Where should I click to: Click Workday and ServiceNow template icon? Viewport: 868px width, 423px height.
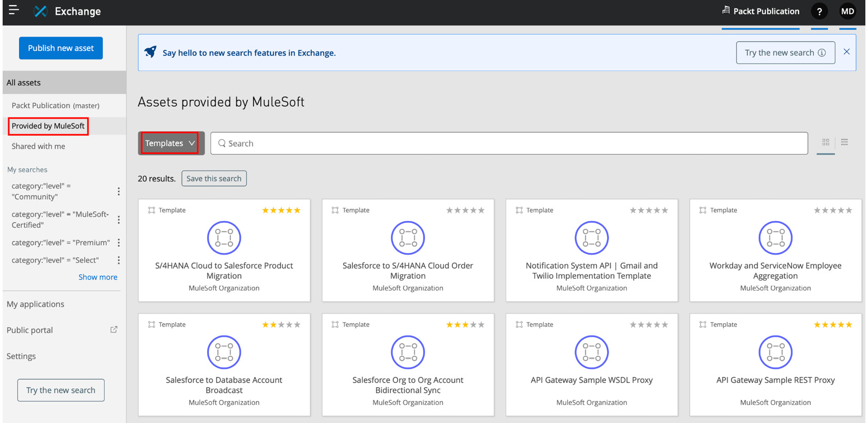tap(775, 237)
